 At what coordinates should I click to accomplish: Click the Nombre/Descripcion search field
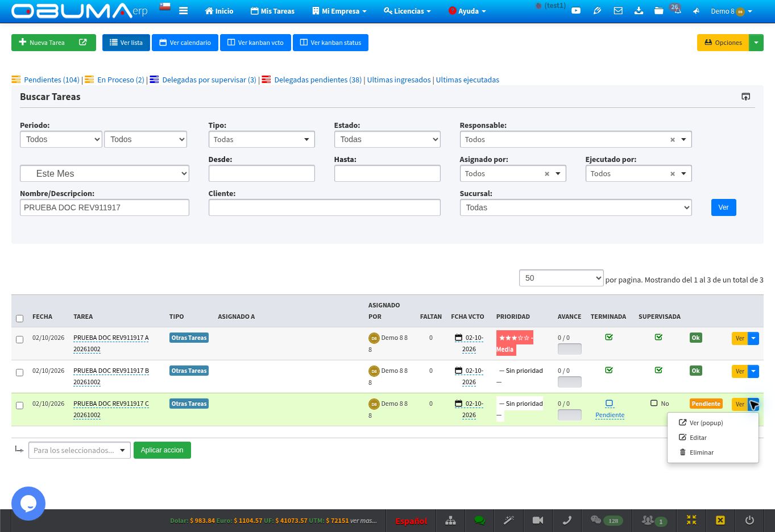(105, 207)
